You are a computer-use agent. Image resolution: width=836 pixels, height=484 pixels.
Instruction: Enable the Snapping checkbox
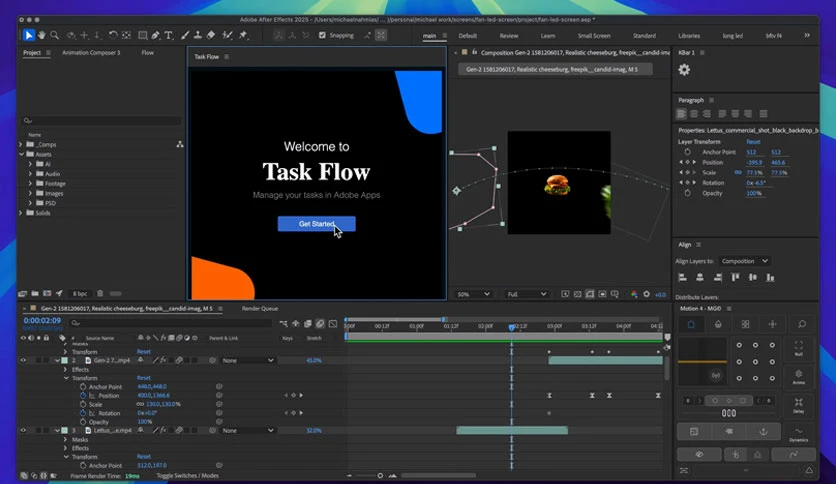(x=322, y=35)
